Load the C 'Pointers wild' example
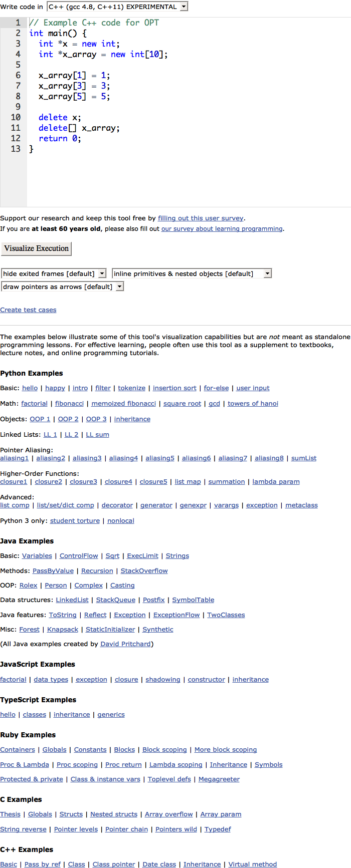Image resolution: width=351 pixels, height=868 pixels. 176,829
